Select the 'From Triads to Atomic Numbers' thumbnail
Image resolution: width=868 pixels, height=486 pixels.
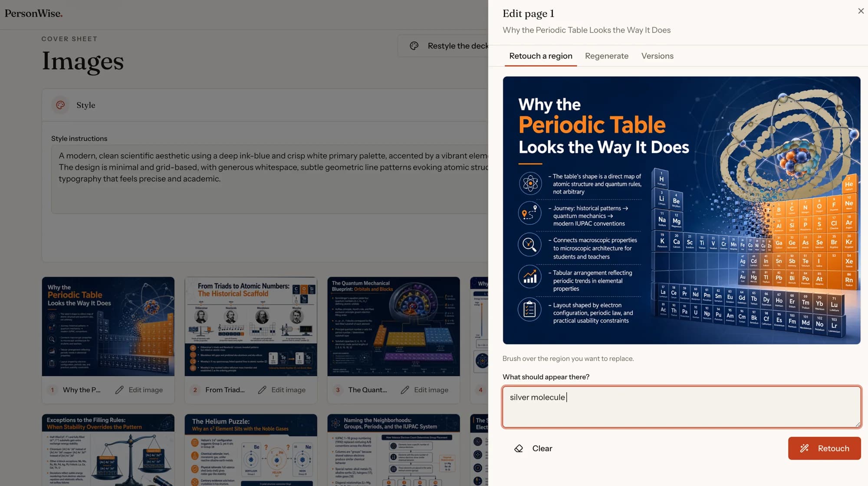tap(251, 326)
